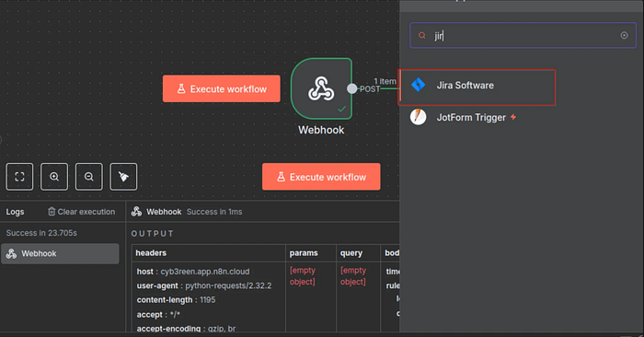Click Execute workflow button beside Webhook node

point(222,88)
